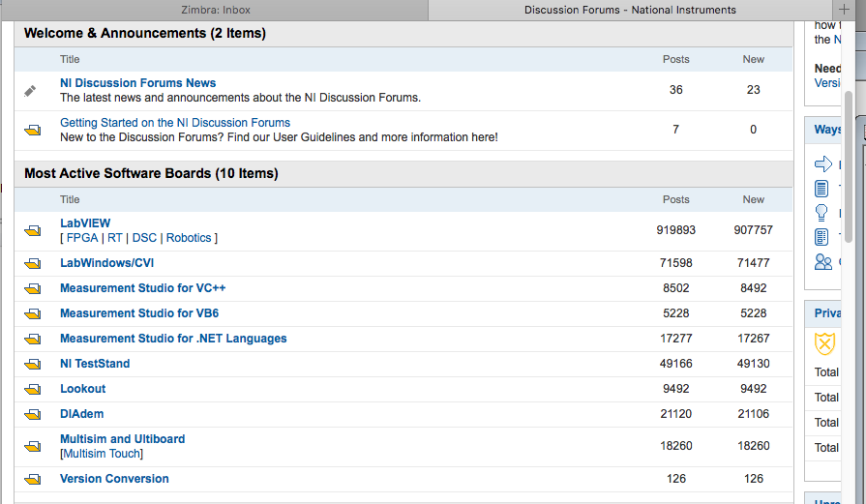Open Measurement Studio for VB6 board
The height and width of the screenshot is (504, 866).
click(x=139, y=313)
